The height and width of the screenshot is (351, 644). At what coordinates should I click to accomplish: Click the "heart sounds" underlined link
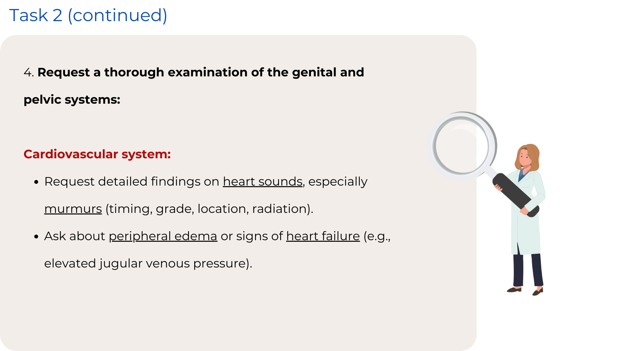(262, 181)
